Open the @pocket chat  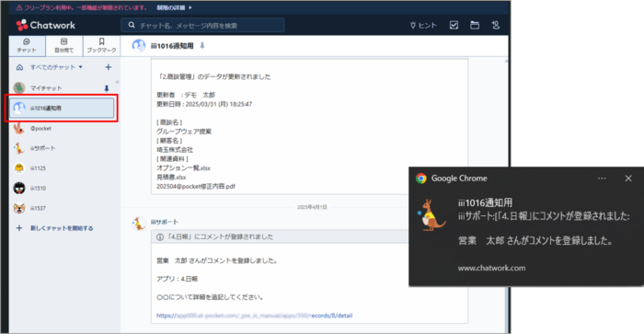tap(62, 128)
